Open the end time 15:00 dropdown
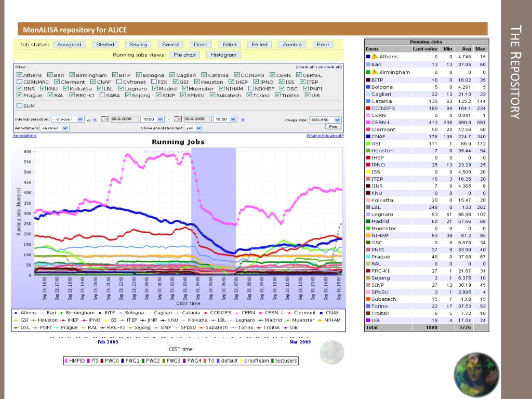Viewport: 532px width, 399px height. (225, 119)
